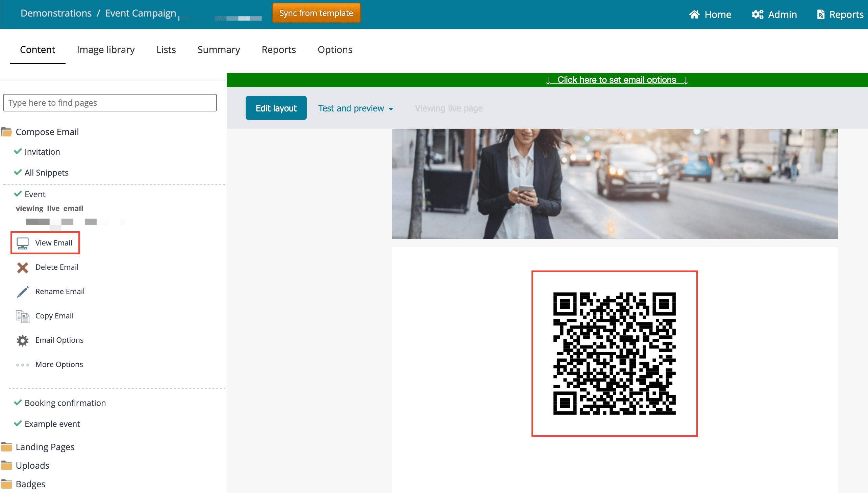
Task: Open the Test and preview dropdown
Action: (x=356, y=108)
